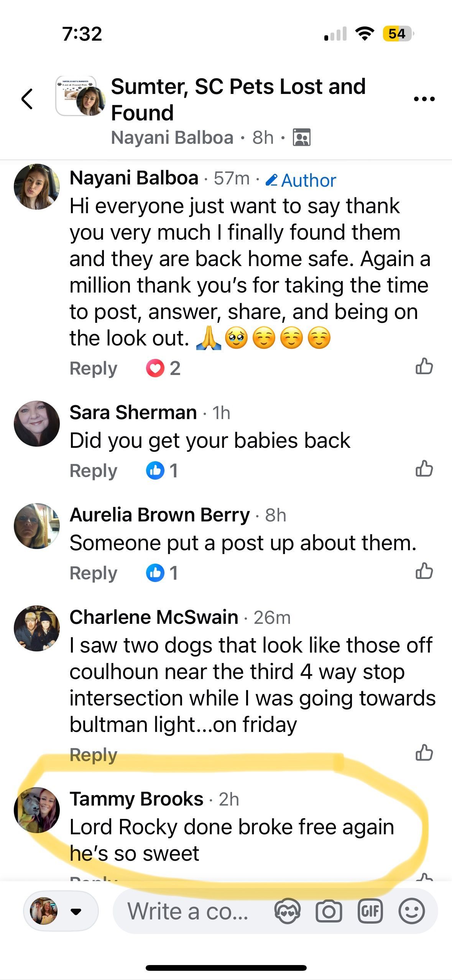Tap the Write a comment field

(188, 911)
